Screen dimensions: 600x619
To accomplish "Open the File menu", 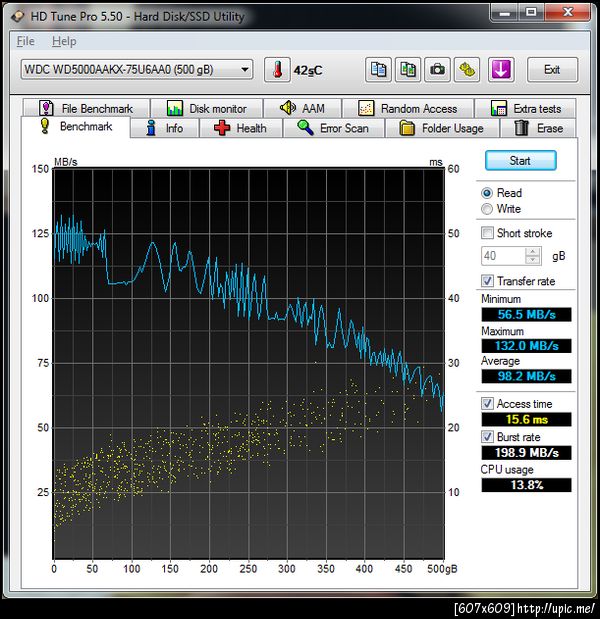I will [25, 41].
